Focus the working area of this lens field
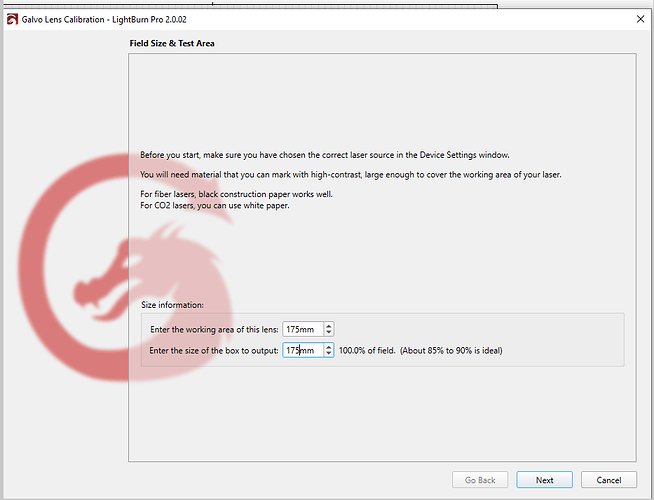The image size is (654, 500). pos(302,329)
